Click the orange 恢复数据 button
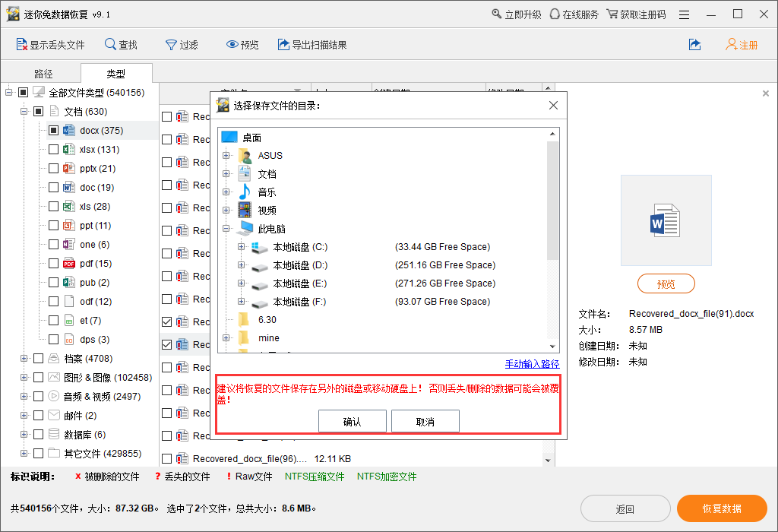The image size is (778, 532). (722, 508)
